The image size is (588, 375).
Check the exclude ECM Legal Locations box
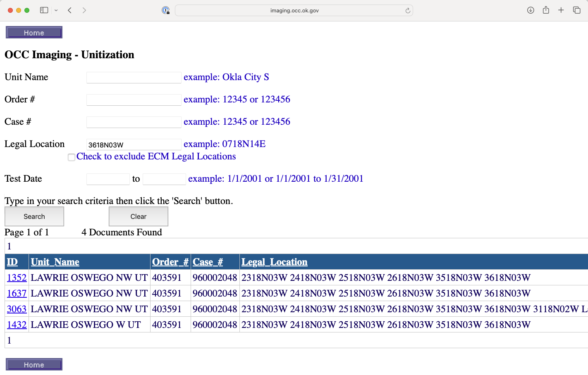coord(72,157)
